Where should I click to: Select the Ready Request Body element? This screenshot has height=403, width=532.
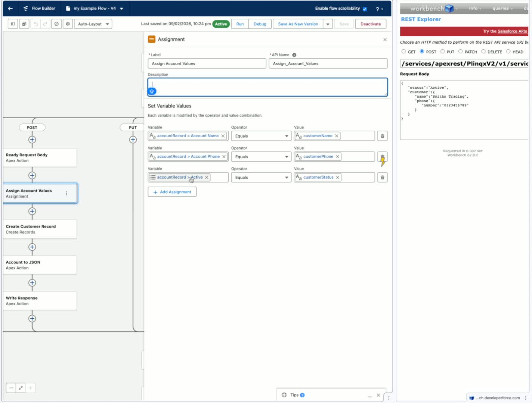coord(40,158)
